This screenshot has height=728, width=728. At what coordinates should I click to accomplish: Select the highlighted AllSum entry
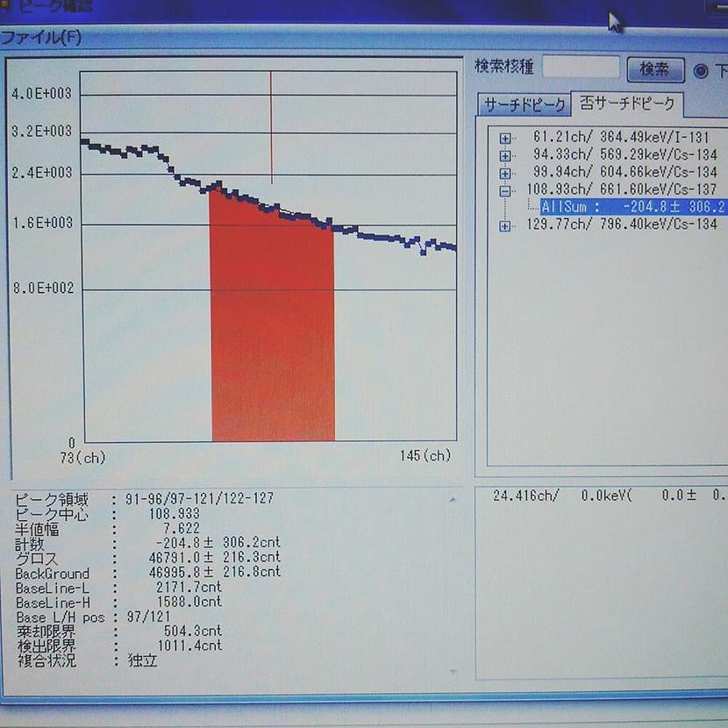(632, 207)
